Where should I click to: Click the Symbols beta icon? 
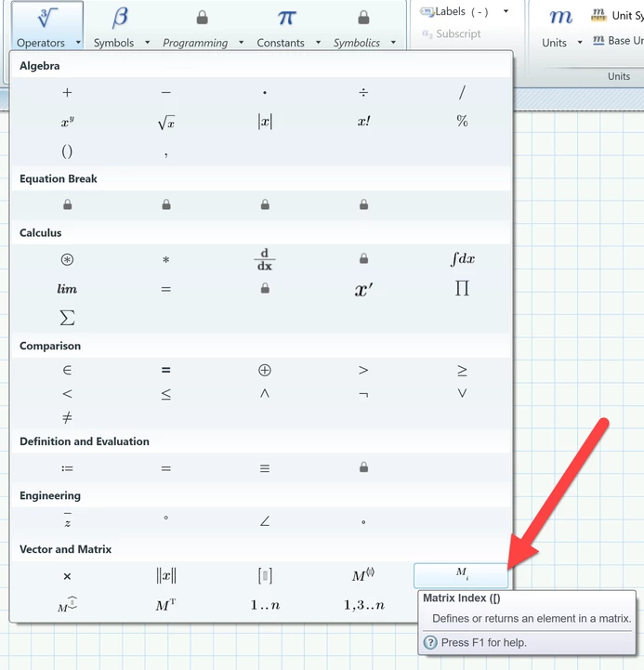click(120, 19)
